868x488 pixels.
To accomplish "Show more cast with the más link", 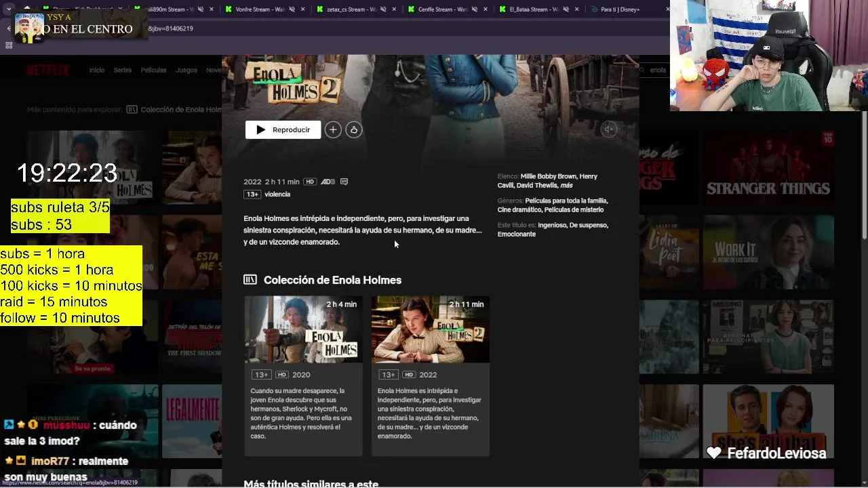I will coord(566,186).
